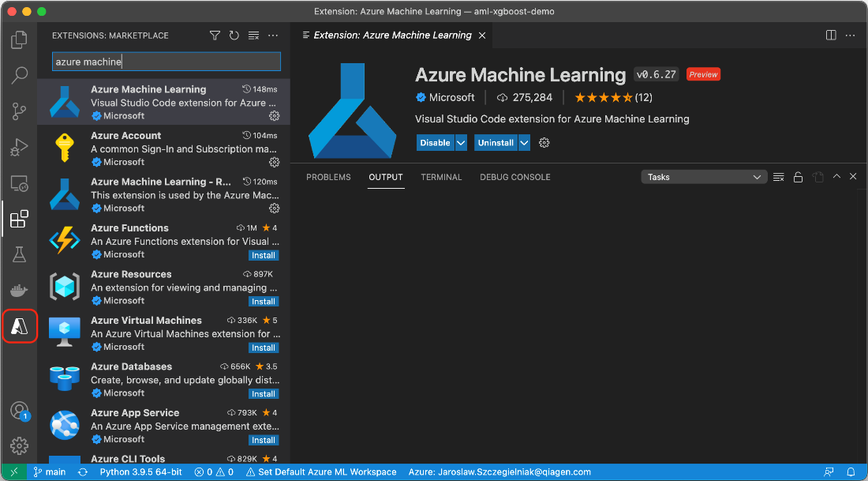Viewport: 868px width, 481px height.
Task: Open the Extensions view in activity bar
Action: coord(20,220)
